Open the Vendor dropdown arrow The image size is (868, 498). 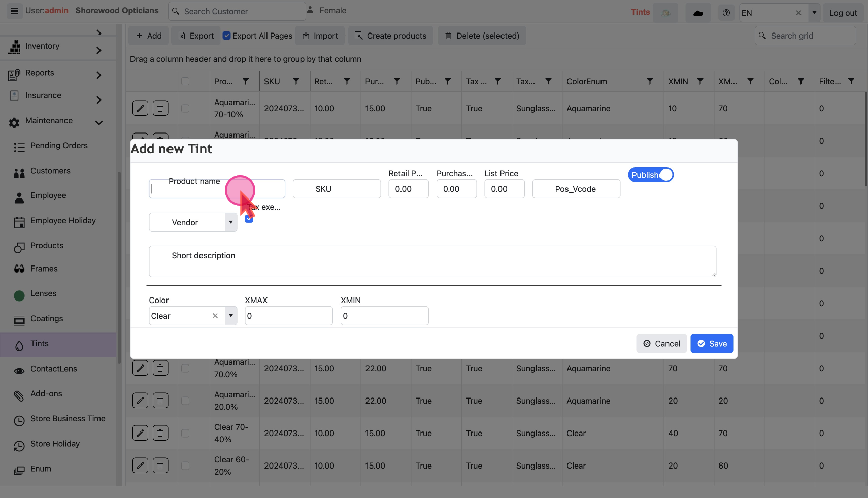(x=231, y=222)
